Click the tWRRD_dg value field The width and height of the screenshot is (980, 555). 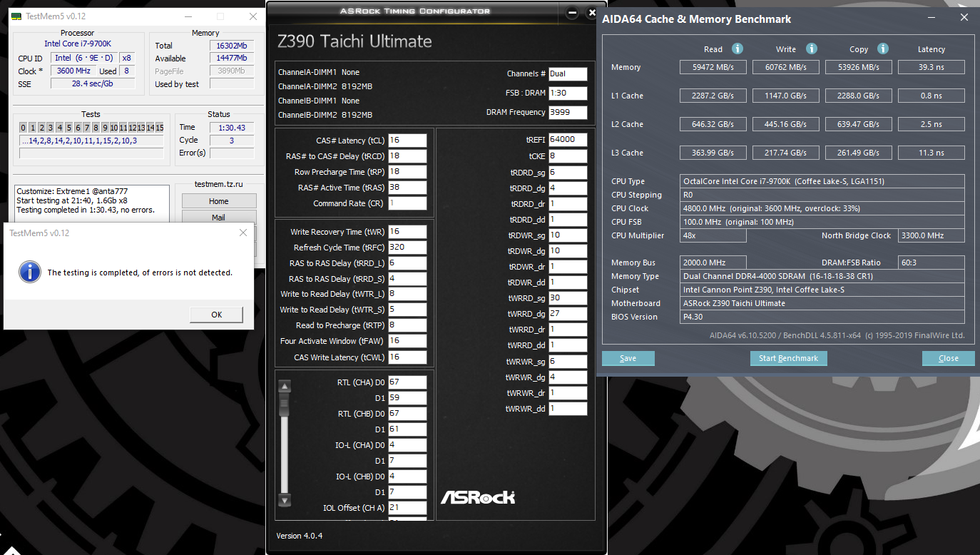pyautogui.click(x=568, y=314)
